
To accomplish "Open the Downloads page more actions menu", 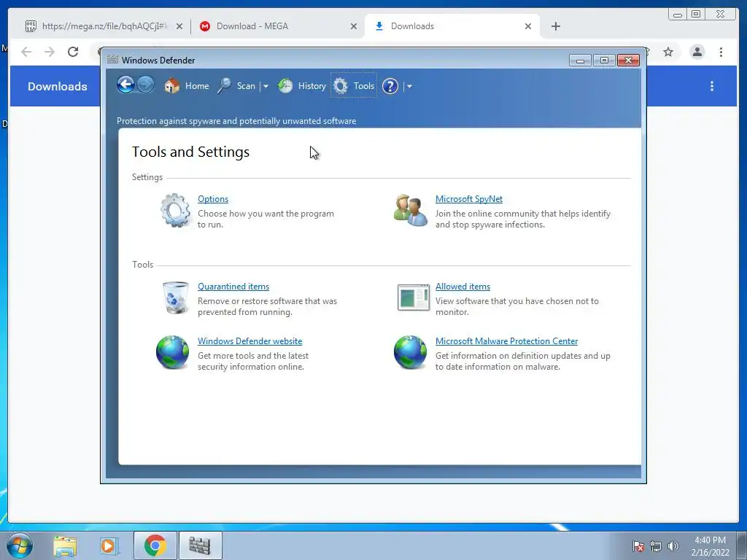I will [x=712, y=86].
